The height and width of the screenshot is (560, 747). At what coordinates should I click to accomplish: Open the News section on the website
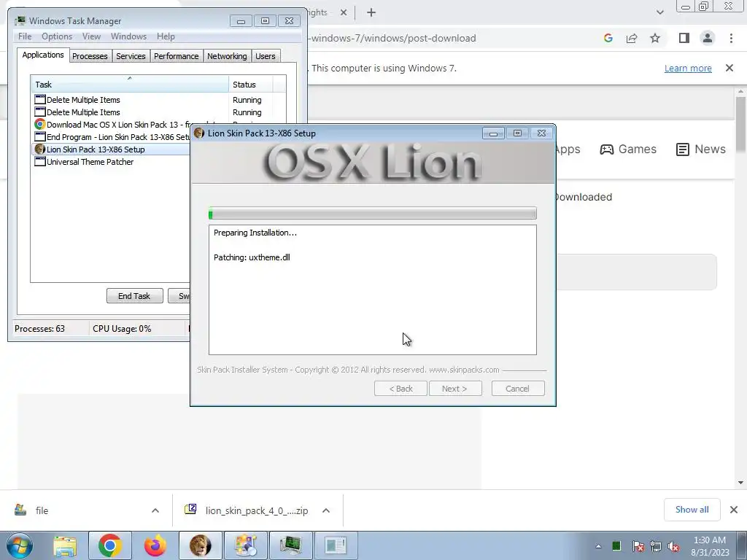(x=701, y=149)
